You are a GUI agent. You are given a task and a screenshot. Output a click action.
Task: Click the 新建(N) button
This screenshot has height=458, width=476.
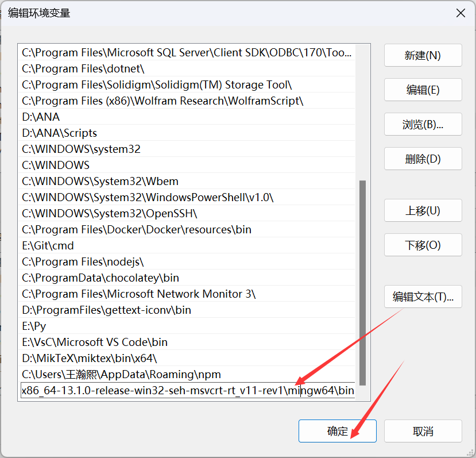click(x=423, y=56)
